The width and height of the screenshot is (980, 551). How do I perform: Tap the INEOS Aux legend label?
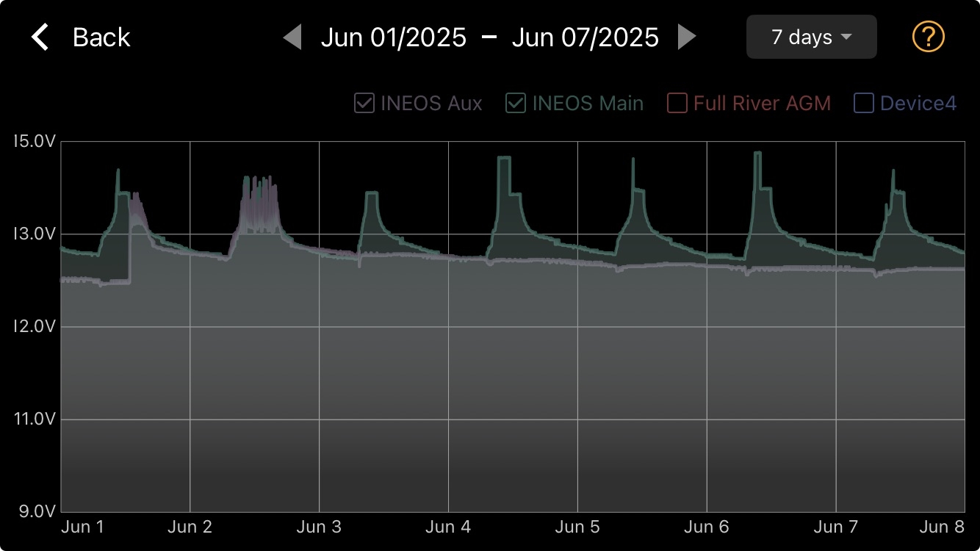431,104
